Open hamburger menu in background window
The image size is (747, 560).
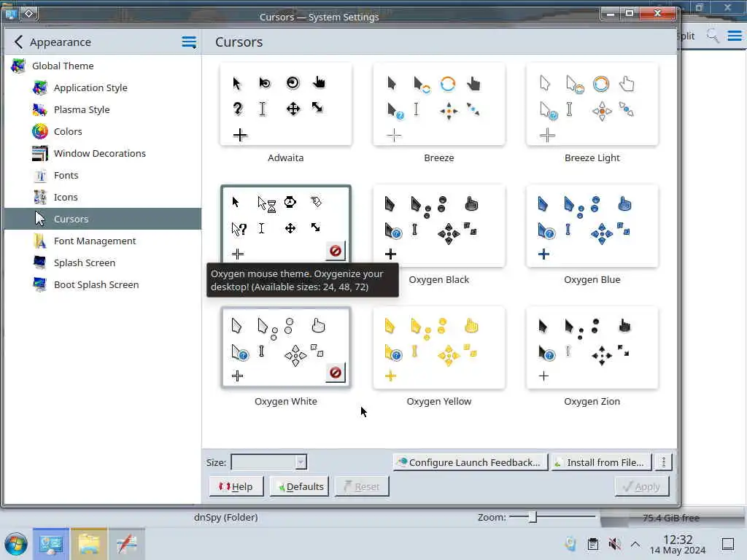(x=734, y=36)
